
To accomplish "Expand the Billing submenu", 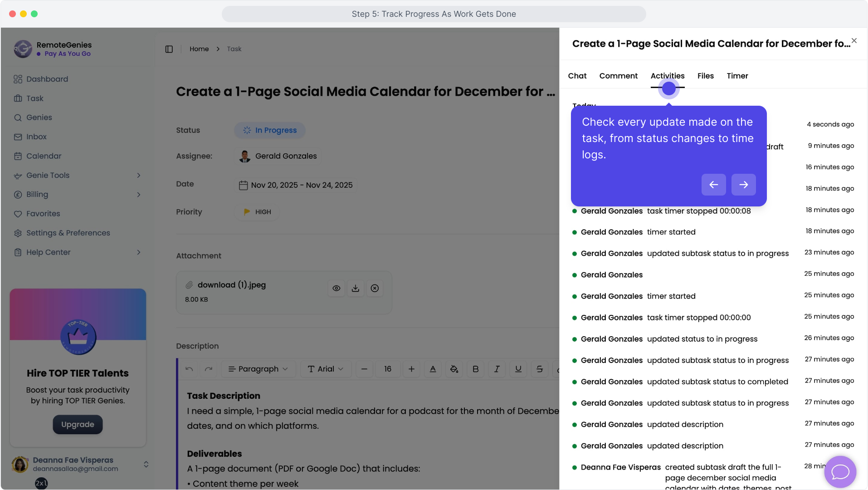I will [x=139, y=195].
